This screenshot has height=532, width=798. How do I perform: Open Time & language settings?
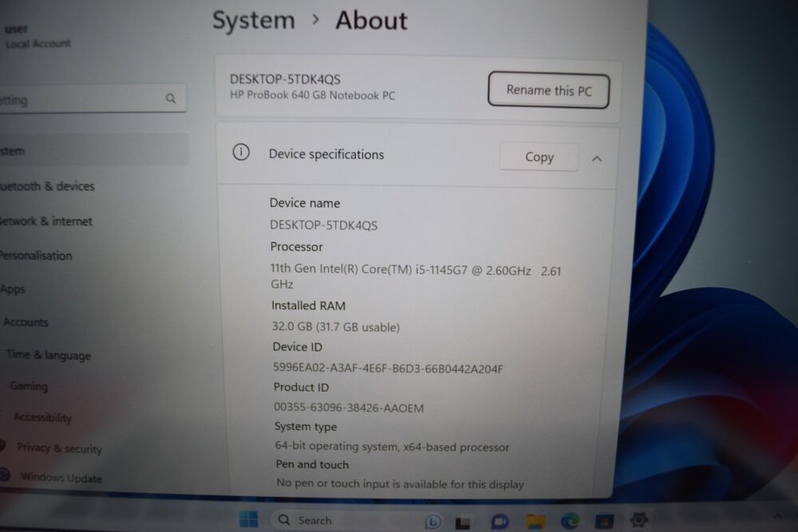[49, 355]
